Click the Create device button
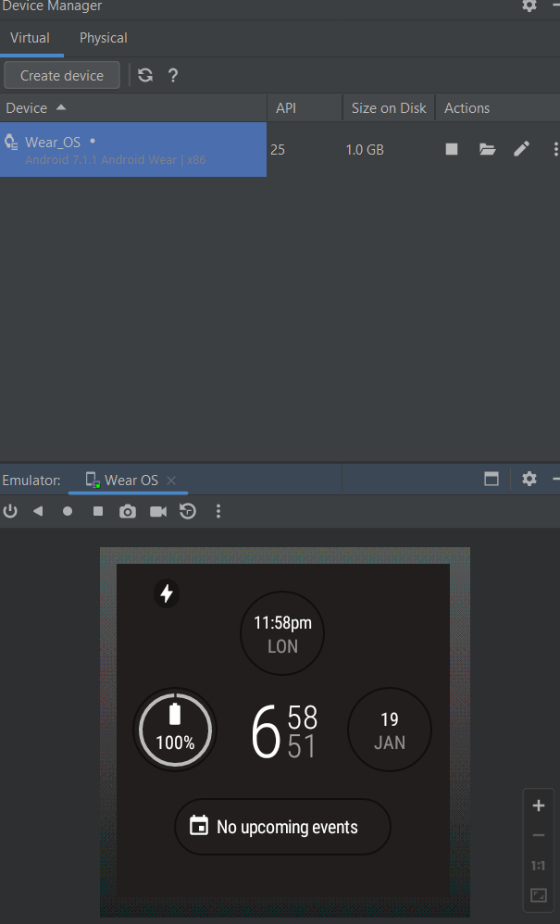This screenshot has width=560, height=924. pos(62,75)
